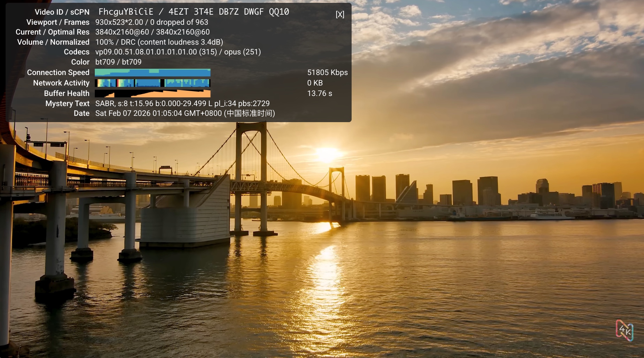The image size is (644, 358).
Task: Click the Mystery Text label
Action: [x=67, y=104]
